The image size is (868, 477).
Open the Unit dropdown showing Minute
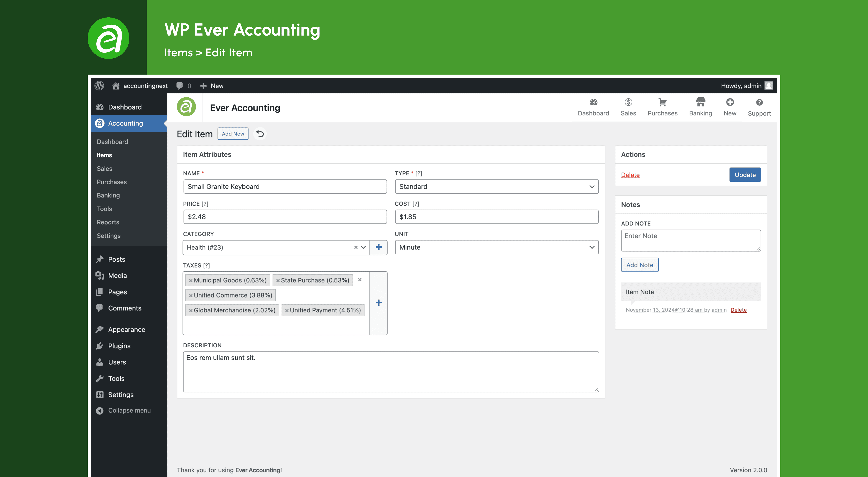496,247
